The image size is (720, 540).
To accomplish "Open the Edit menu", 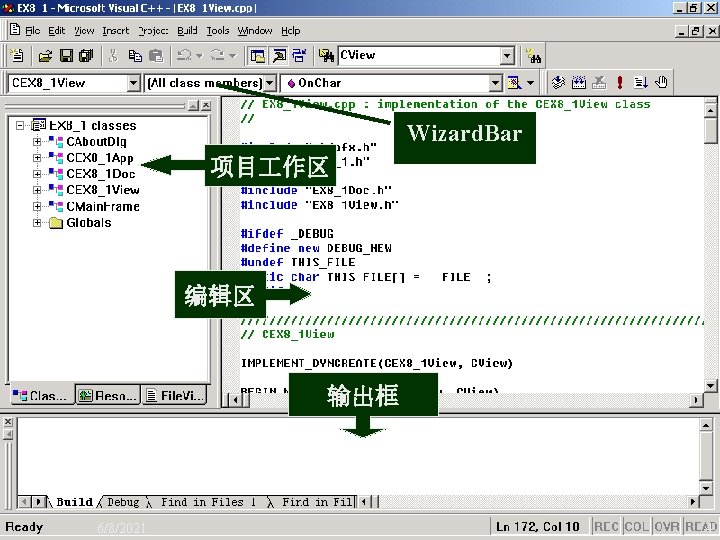I will (57, 31).
